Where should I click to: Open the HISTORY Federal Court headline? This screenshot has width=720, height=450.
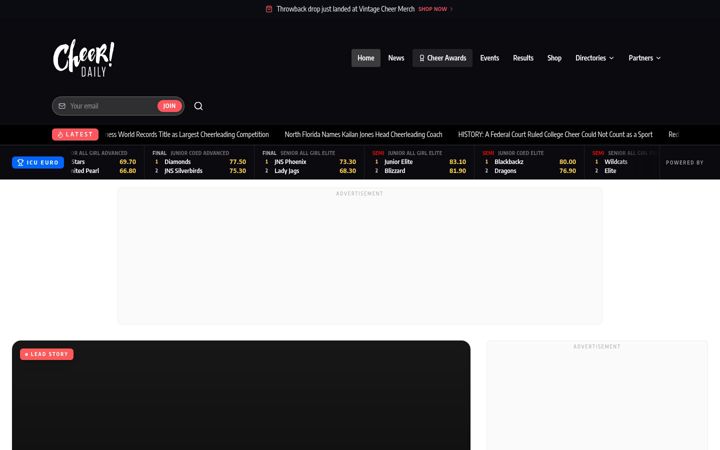pyautogui.click(x=555, y=134)
